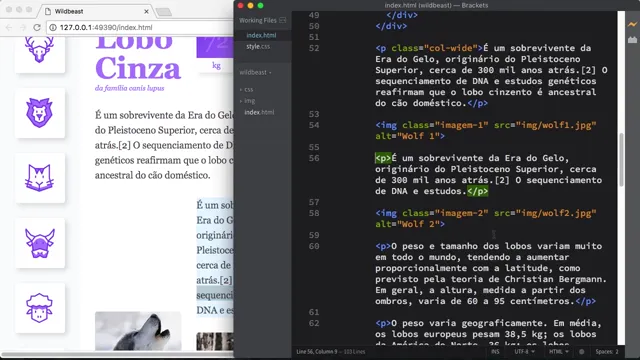Click the Live Preview lightning bolt icon
Image resolution: width=640 pixels, height=360 pixels.
(632, 24)
